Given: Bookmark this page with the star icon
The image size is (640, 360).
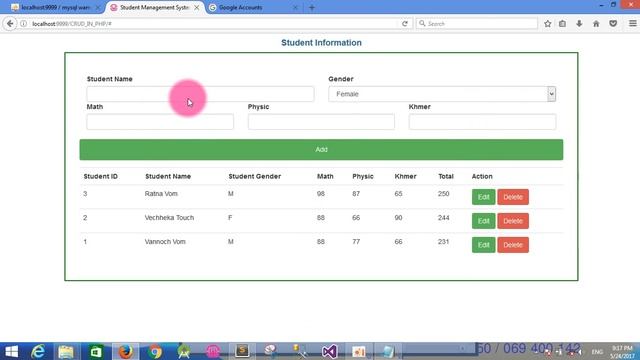Looking at the screenshot, I should click(x=547, y=24).
